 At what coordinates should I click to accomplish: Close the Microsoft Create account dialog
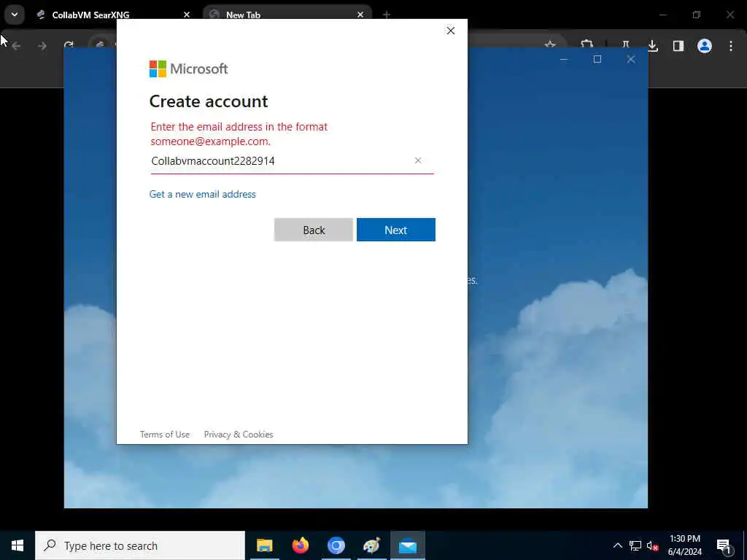451,31
